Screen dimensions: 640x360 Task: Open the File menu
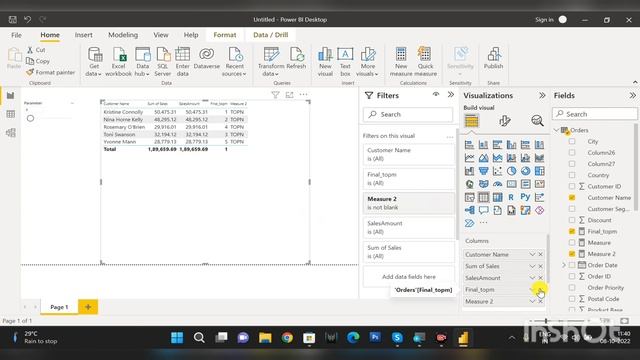[16, 35]
